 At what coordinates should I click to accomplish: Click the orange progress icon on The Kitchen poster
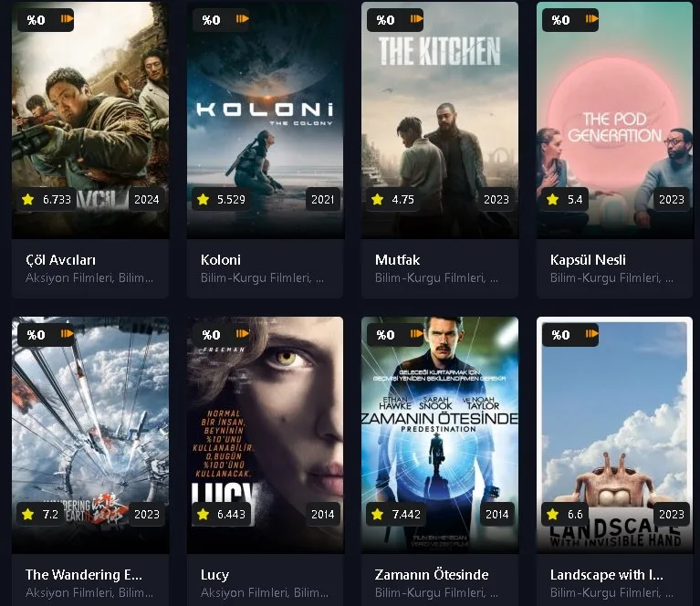coord(416,19)
